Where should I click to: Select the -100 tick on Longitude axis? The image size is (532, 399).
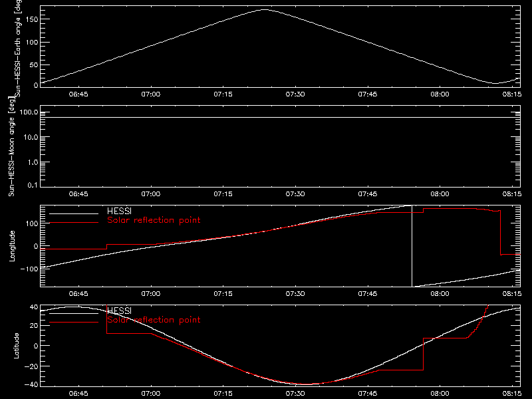tap(29, 269)
